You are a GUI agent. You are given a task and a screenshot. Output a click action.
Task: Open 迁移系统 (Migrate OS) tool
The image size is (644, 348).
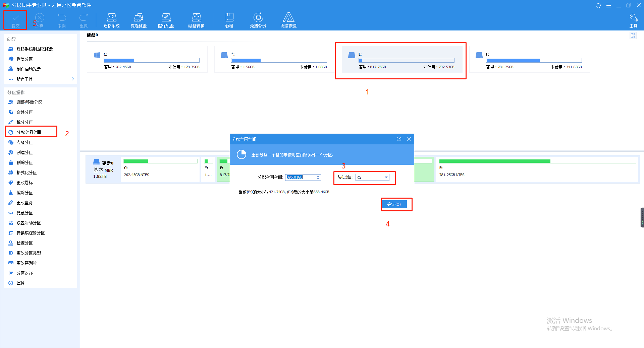tap(112, 20)
